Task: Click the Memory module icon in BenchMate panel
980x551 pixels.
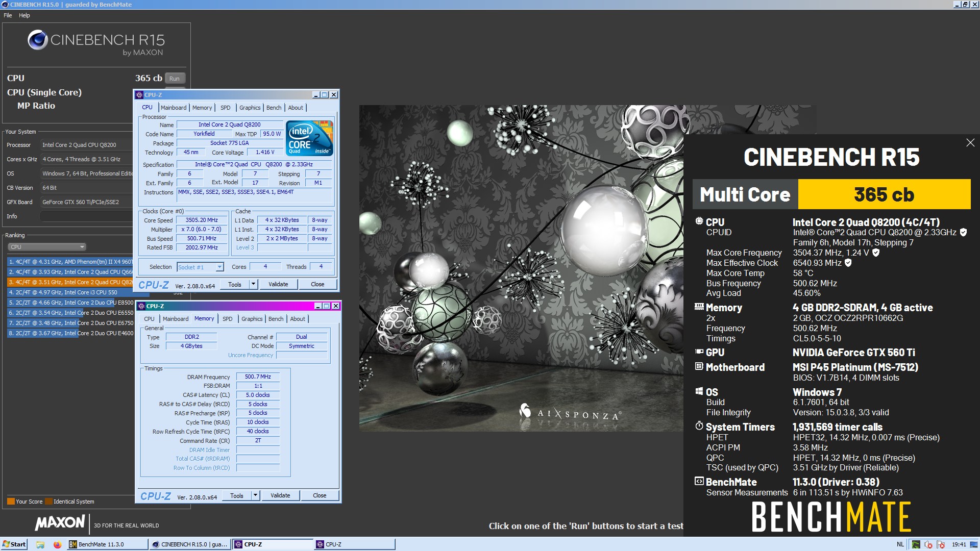Action: click(x=699, y=307)
